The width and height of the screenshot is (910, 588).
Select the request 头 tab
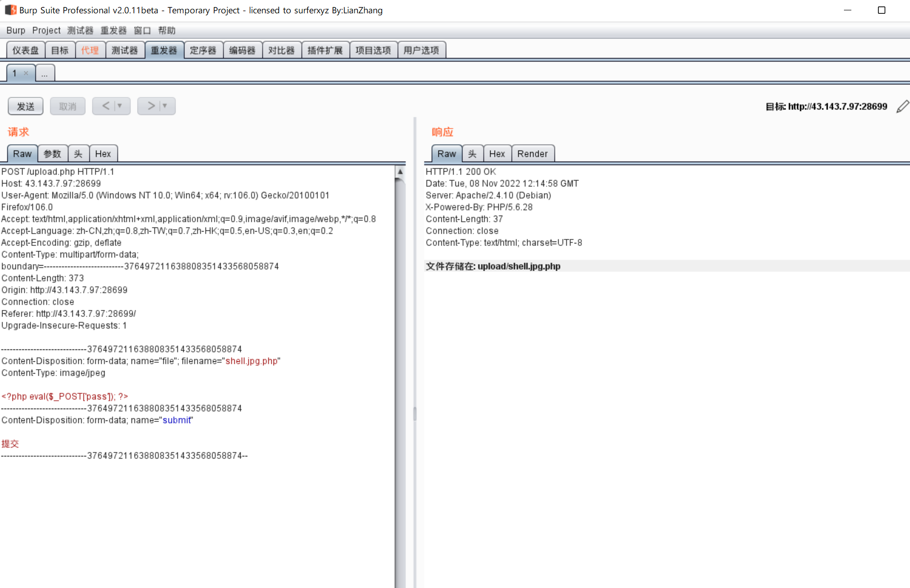pos(78,154)
